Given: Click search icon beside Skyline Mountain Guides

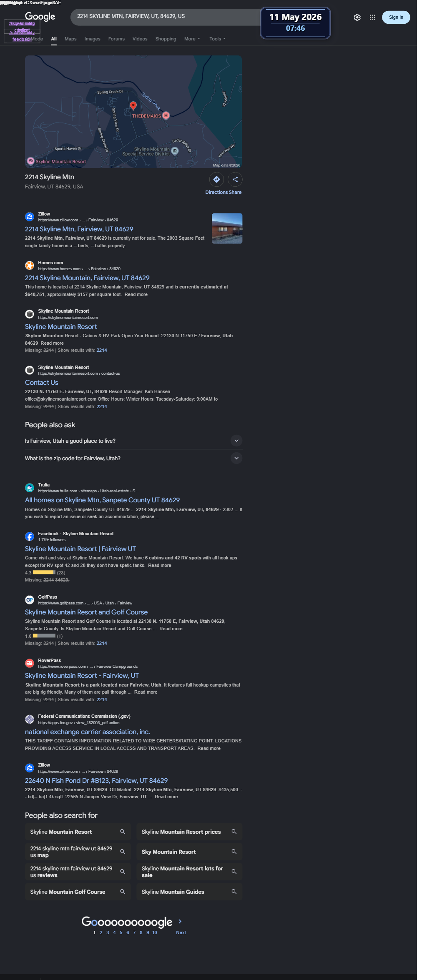Looking at the screenshot, I should (234, 892).
